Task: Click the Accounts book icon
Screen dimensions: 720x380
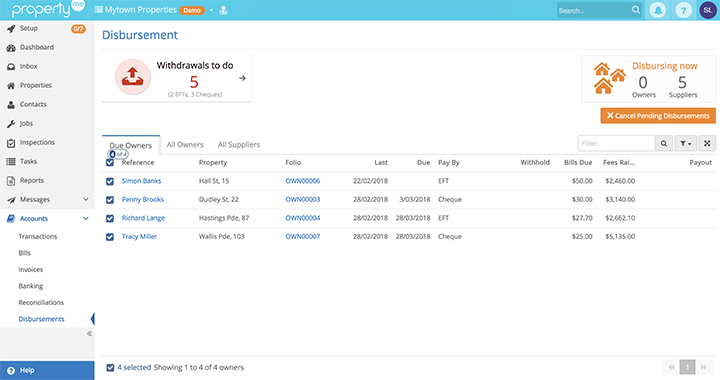Action: coord(11,219)
